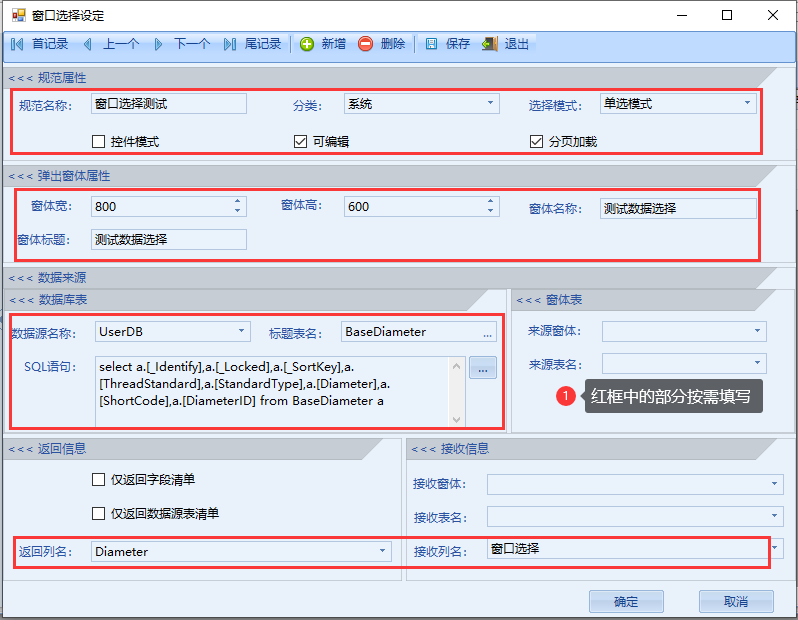Toggle the 分页加载 checkbox
The image size is (798, 620).
coord(536,142)
